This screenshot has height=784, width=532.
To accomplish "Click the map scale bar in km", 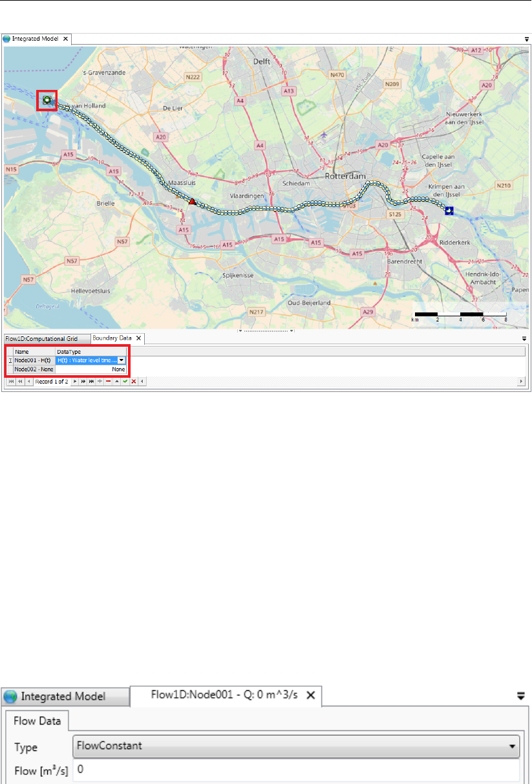I will coord(460,316).
